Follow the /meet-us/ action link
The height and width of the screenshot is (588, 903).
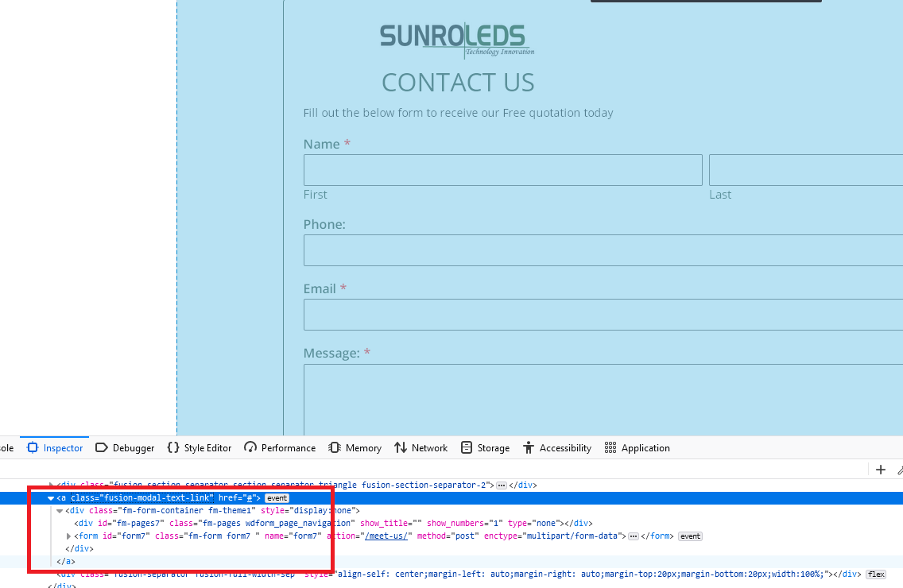386,536
